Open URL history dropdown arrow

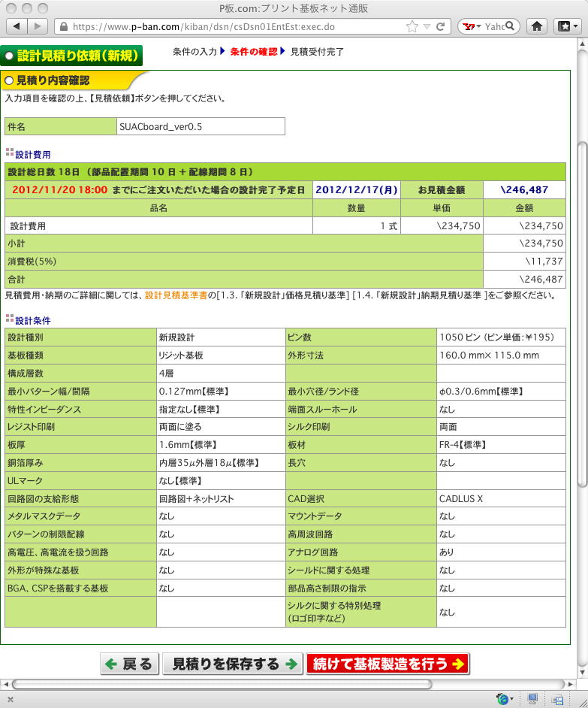click(x=427, y=26)
